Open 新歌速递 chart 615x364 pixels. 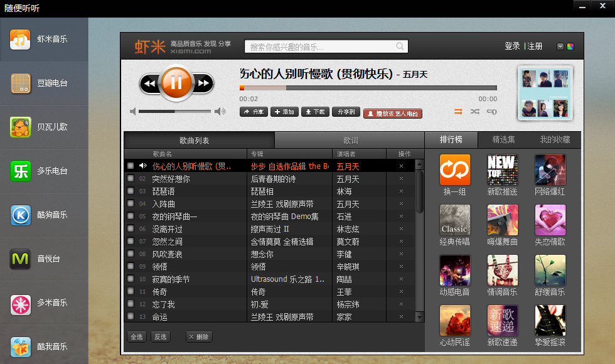pyautogui.click(x=503, y=320)
